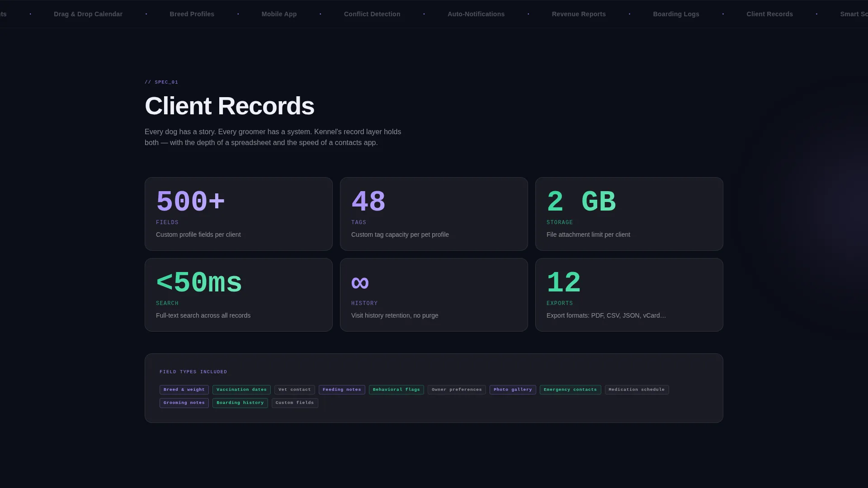Select the 12 Exports stat card
Screen dimensions: 868x488
(629, 295)
